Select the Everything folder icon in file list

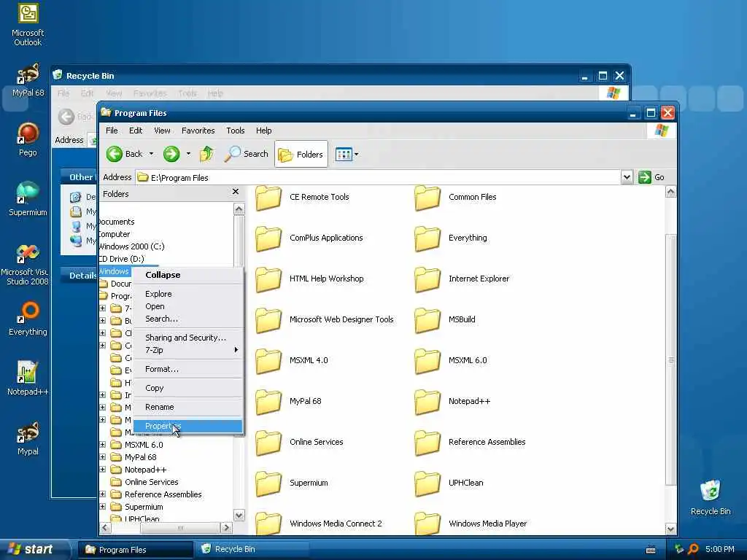point(427,238)
